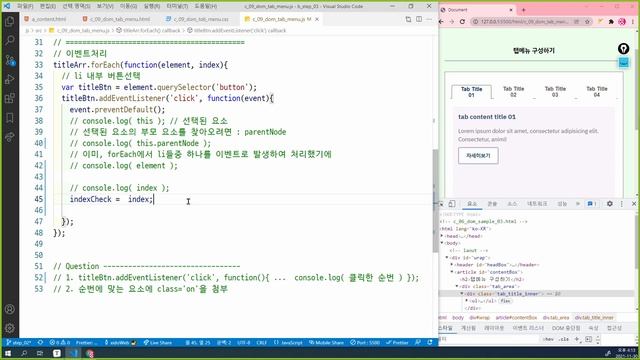Open the Live Share view in the activity bar

click(9, 137)
